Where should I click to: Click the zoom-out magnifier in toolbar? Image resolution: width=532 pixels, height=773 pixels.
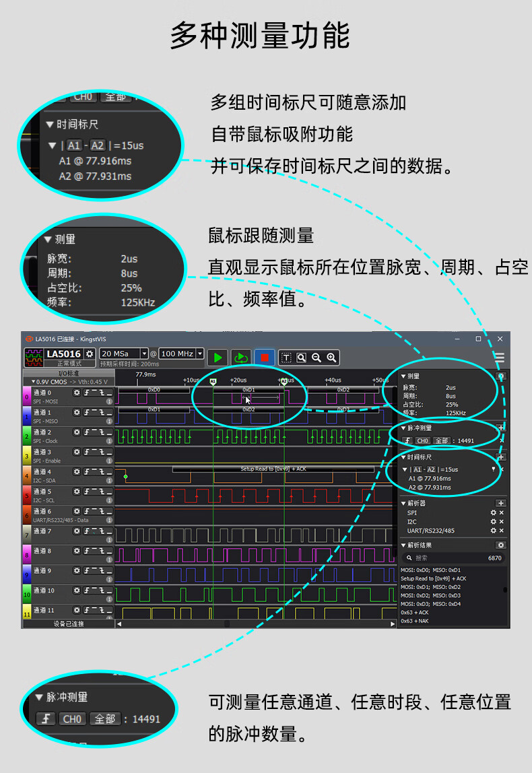(x=317, y=358)
